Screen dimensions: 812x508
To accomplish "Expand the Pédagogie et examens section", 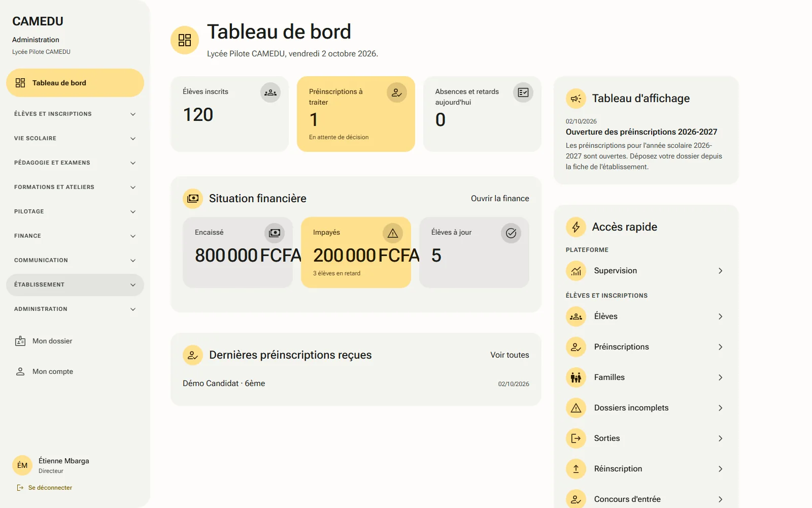I will click(x=75, y=163).
